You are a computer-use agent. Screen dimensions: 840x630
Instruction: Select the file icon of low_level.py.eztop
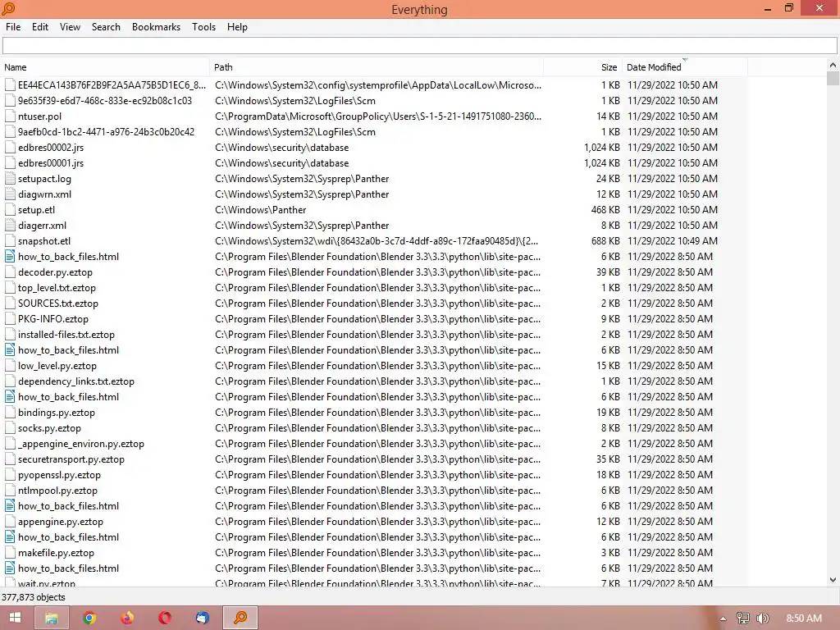(10, 365)
